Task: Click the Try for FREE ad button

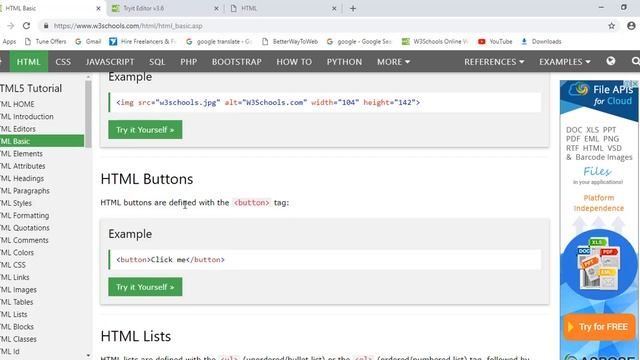Action: tap(599, 327)
